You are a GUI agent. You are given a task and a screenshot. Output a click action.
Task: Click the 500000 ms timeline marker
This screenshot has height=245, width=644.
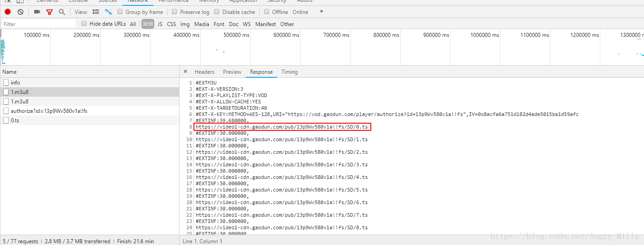pyautogui.click(x=236, y=35)
